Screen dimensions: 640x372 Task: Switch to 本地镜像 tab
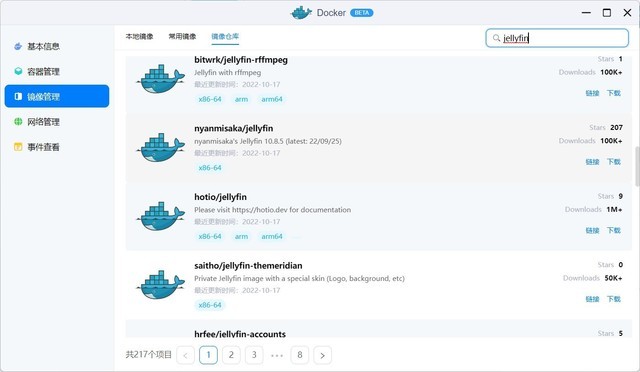point(140,36)
